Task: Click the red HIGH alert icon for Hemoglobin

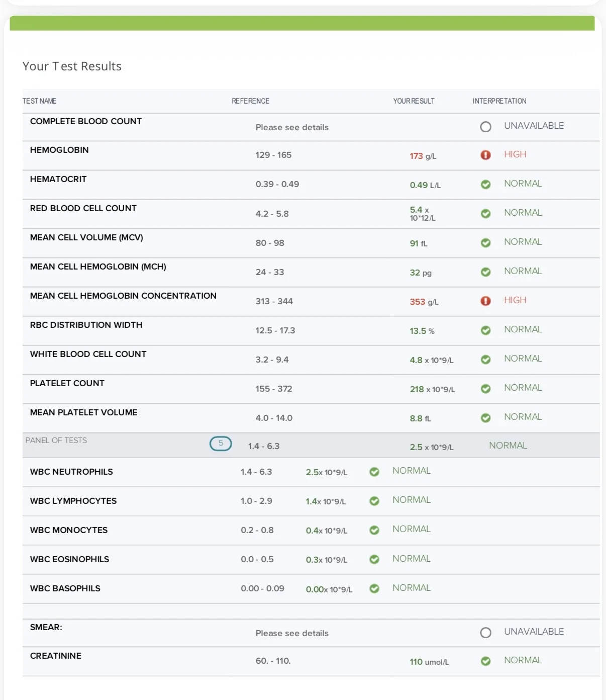Action: [x=485, y=155]
